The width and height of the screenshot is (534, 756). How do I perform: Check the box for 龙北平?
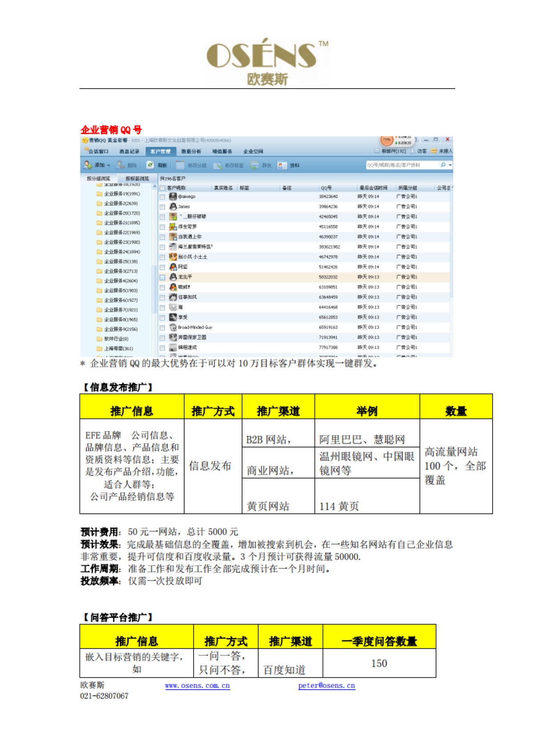(162, 277)
